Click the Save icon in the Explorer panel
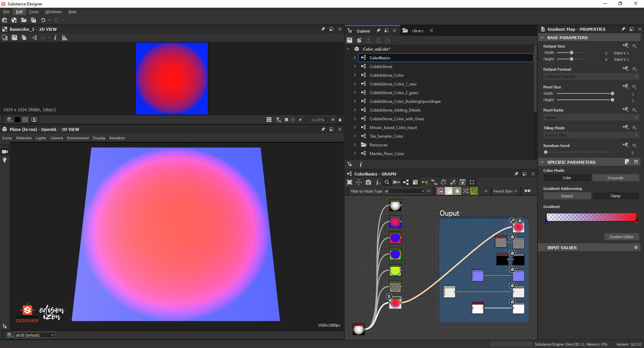 tap(350, 40)
